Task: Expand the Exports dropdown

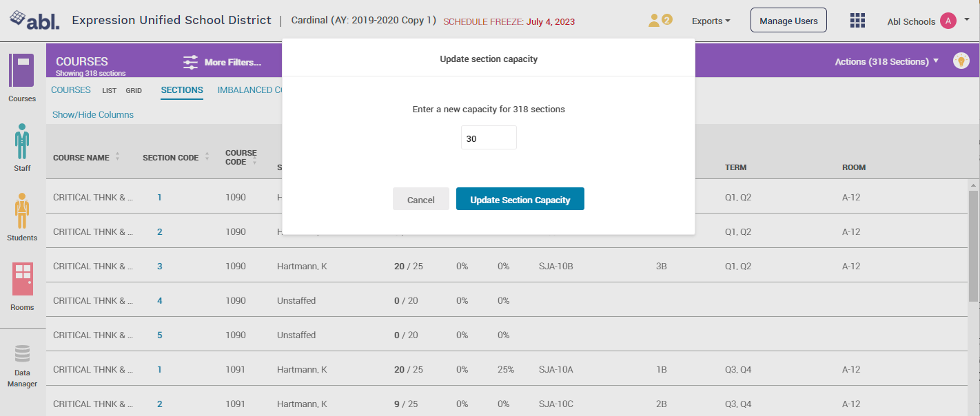Action: (711, 21)
